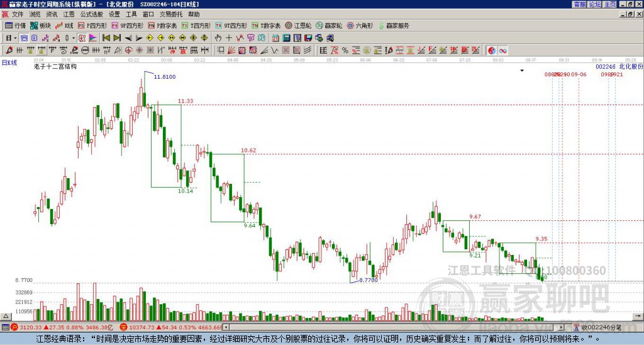Open the P四方形 tool
Image resolution: width=644 pixels, height=345 pixels.
[92, 25]
